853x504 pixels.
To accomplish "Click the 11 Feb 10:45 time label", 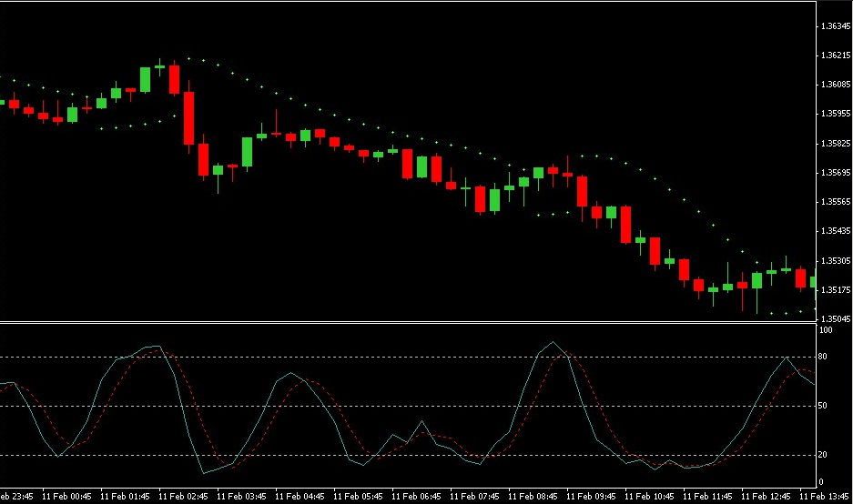I will tap(649, 497).
